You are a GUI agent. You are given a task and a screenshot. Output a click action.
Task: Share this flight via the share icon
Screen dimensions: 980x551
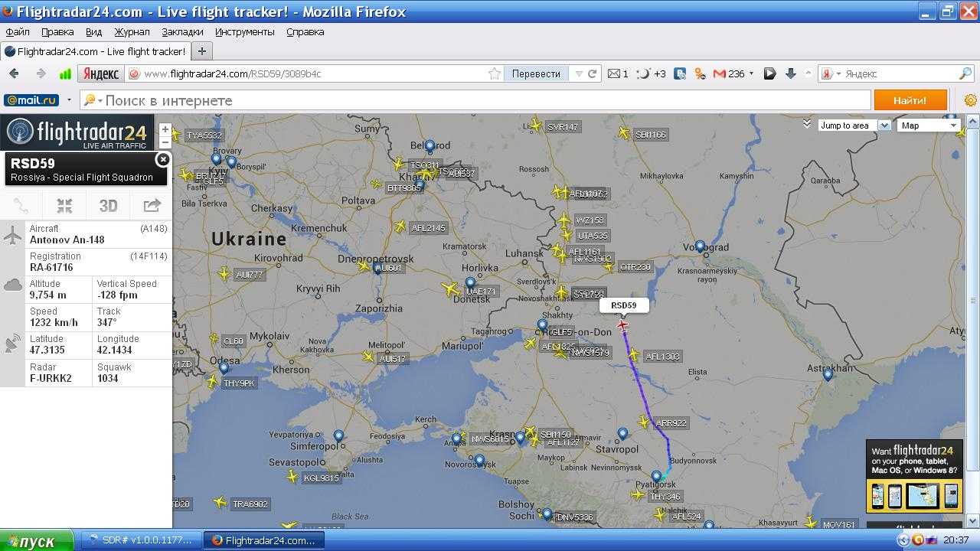coord(152,205)
